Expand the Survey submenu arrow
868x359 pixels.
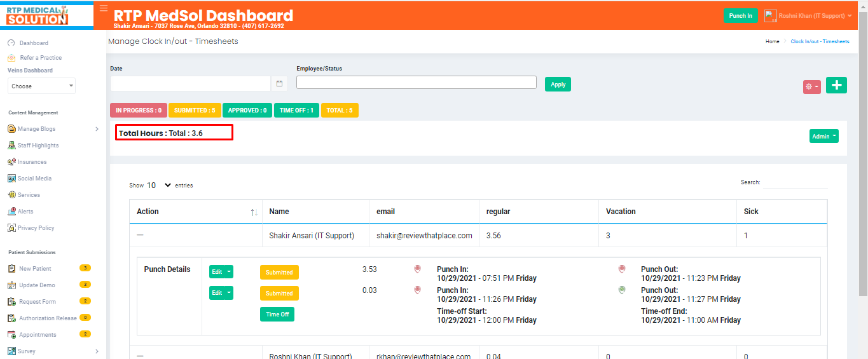(x=97, y=351)
